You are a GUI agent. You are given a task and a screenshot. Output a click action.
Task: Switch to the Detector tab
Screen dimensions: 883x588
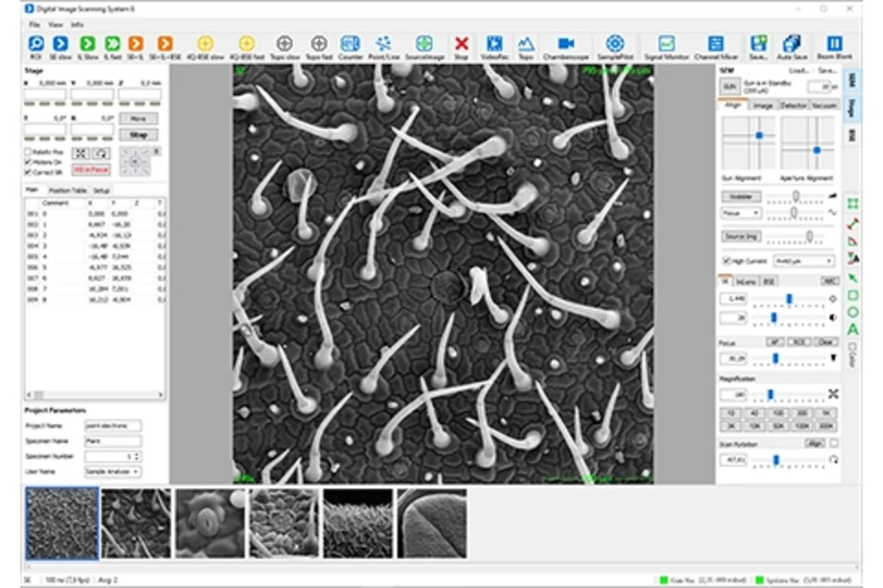pyautogui.click(x=793, y=105)
